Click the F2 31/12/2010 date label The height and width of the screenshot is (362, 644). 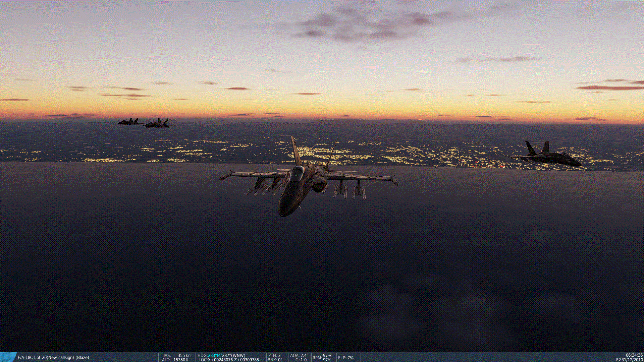[629, 360]
